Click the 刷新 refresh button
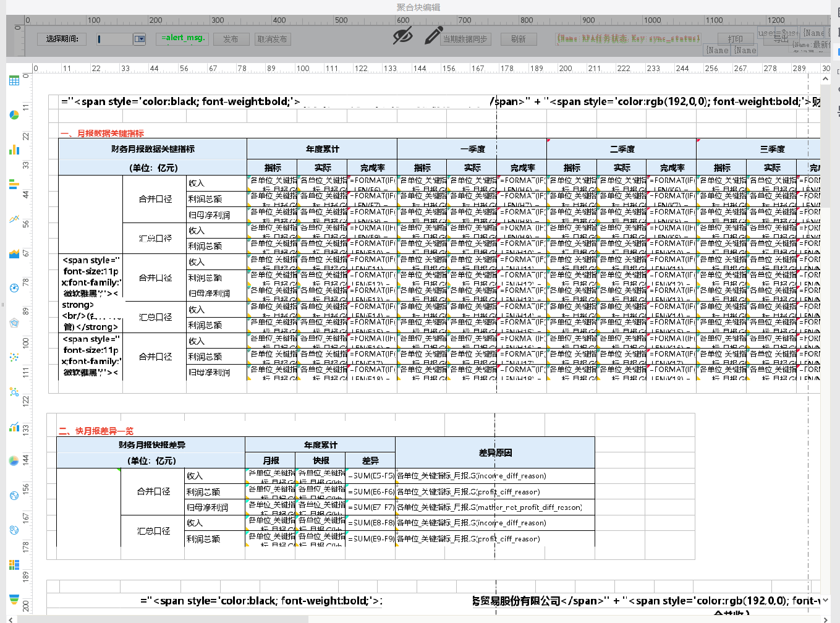 519,39
